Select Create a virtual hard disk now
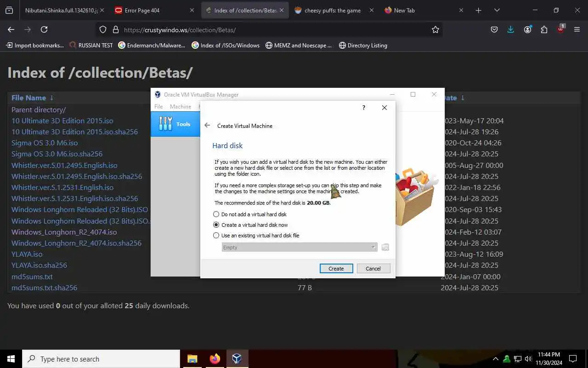The image size is (588, 368). (251, 225)
